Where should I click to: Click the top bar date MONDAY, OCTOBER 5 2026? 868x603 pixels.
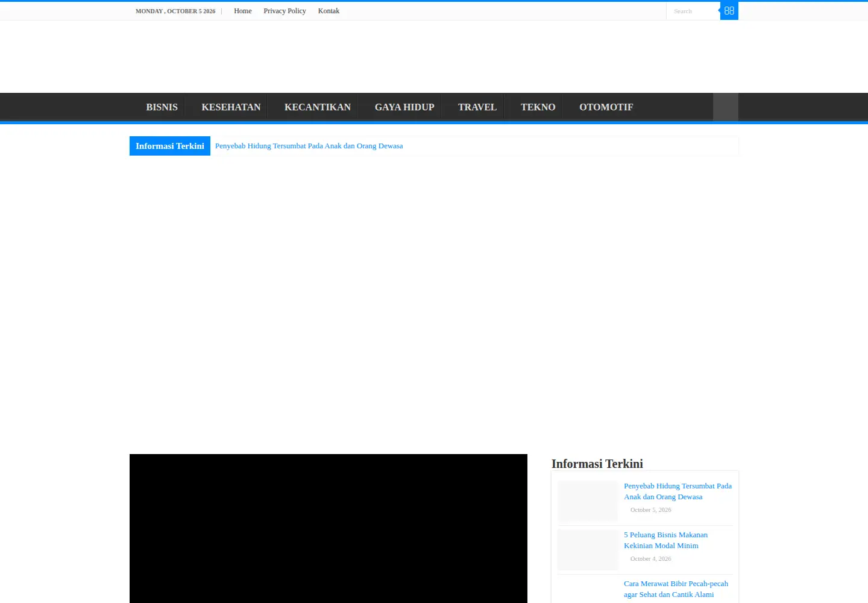point(175,11)
